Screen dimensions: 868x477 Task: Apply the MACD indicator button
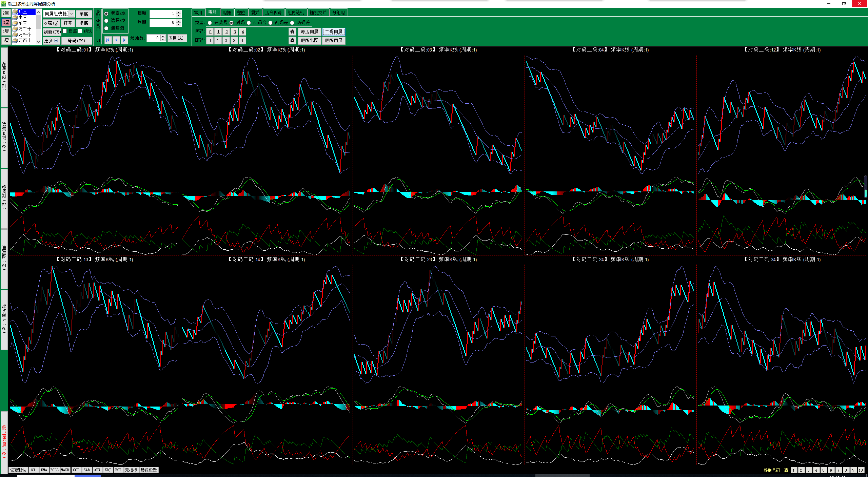65,470
